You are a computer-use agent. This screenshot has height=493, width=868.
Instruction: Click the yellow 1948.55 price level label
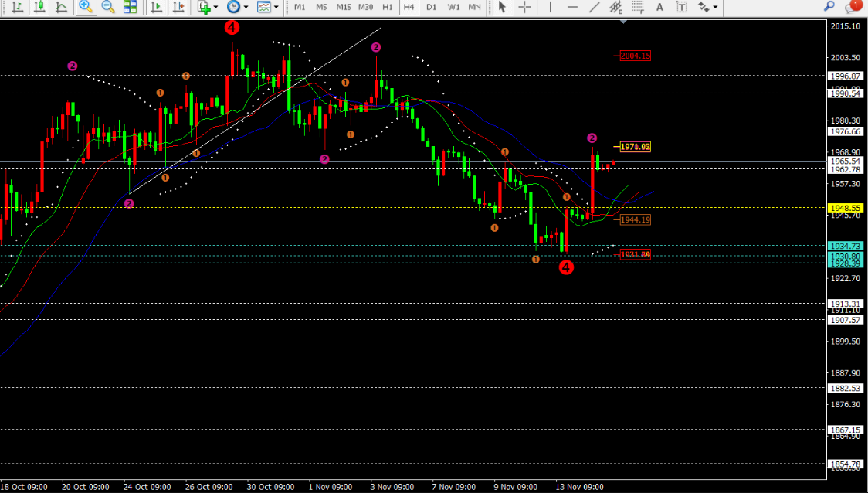(x=845, y=209)
